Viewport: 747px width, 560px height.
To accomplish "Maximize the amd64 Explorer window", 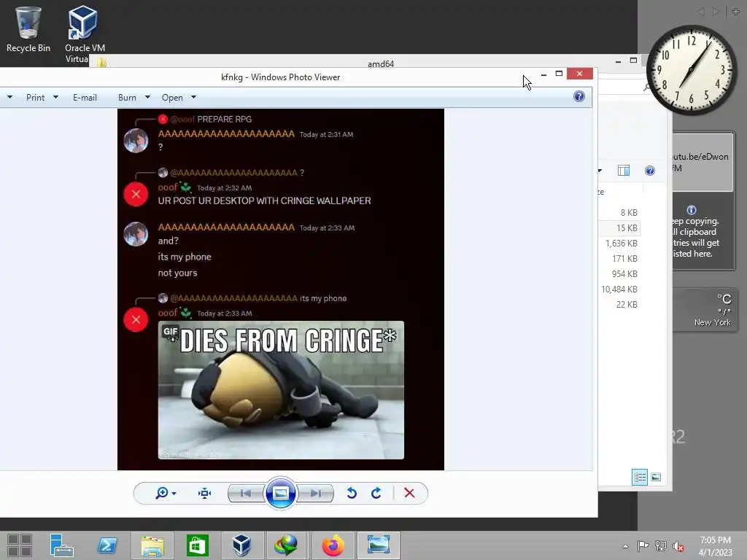I will (x=633, y=61).
